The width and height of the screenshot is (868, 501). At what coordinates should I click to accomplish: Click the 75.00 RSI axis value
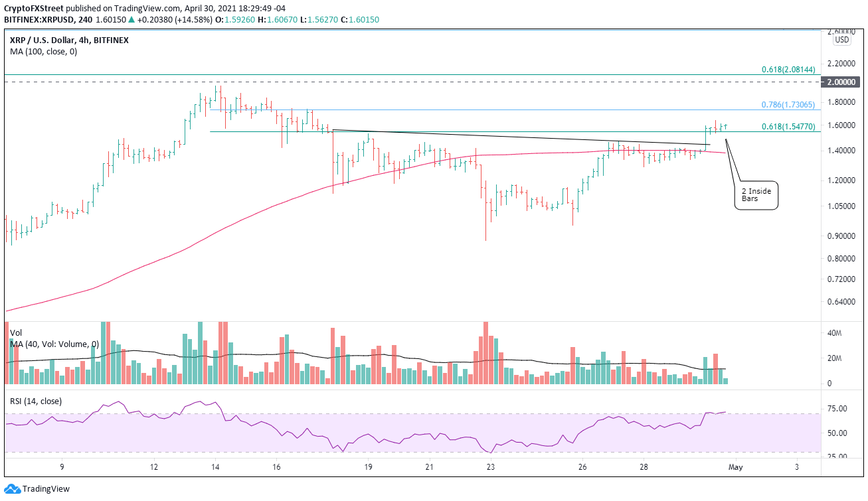click(837, 408)
